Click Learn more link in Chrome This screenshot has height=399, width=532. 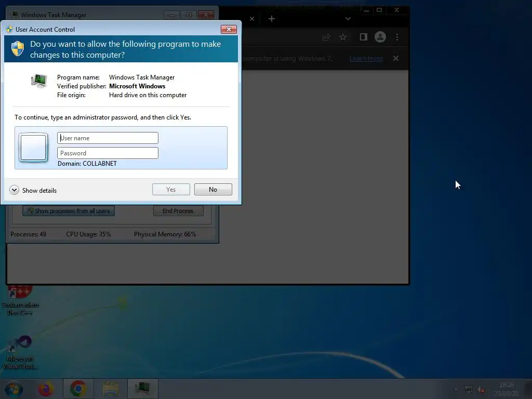[x=366, y=58]
